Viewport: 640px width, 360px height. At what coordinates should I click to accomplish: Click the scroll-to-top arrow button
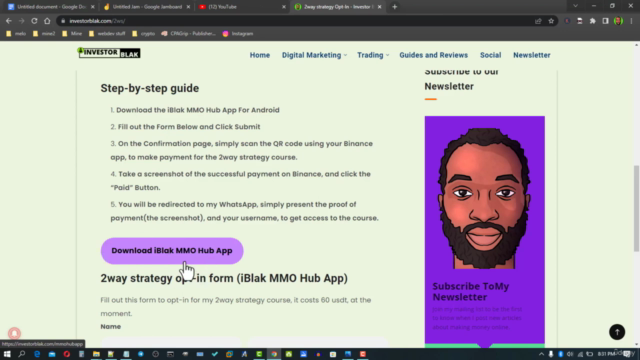point(617,332)
